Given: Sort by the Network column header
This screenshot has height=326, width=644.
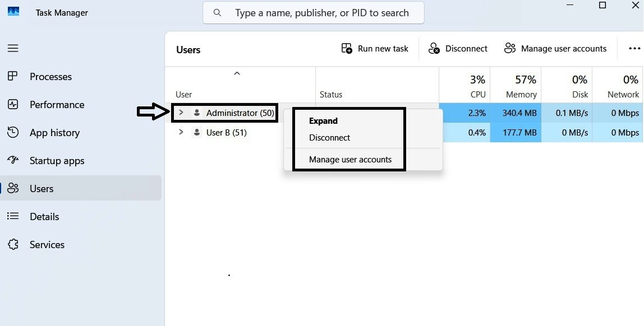Looking at the screenshot, I should click(623, 95).
